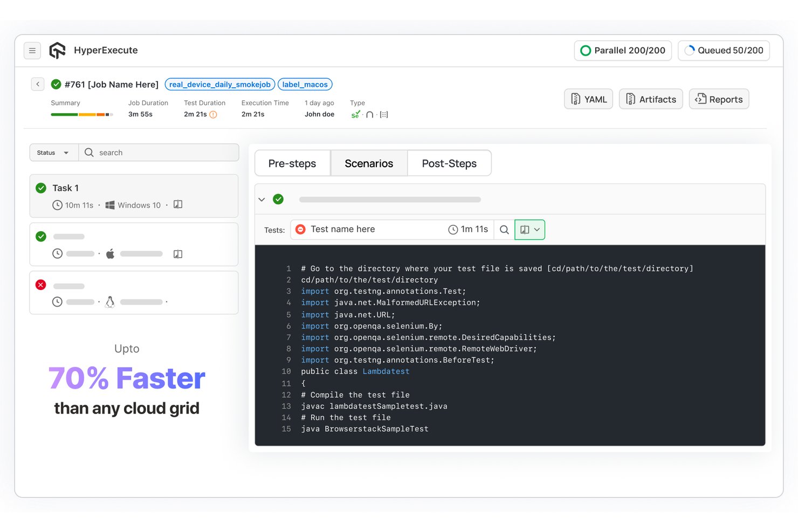Click the scenario green check icon
The height and width of the screenshot is (532, 798).
pos(278,199)
